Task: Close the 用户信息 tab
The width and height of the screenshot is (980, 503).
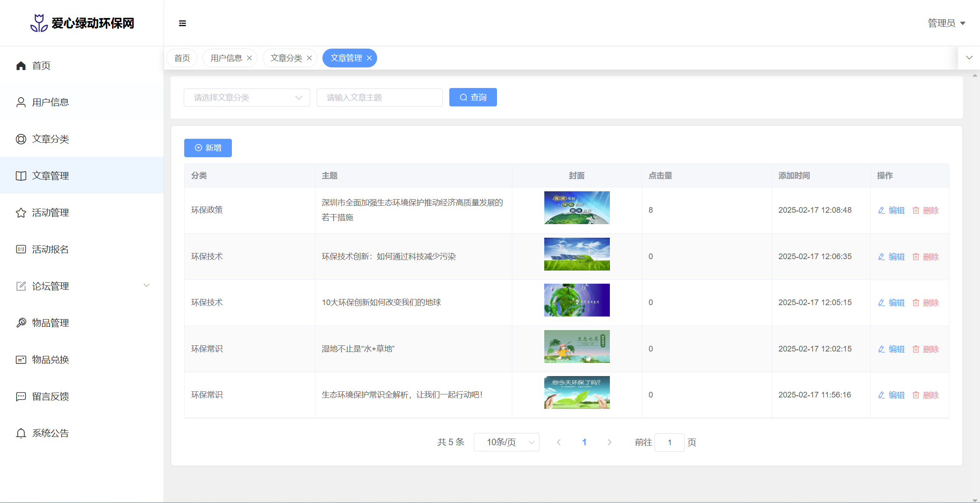Action: pos(249,58)
